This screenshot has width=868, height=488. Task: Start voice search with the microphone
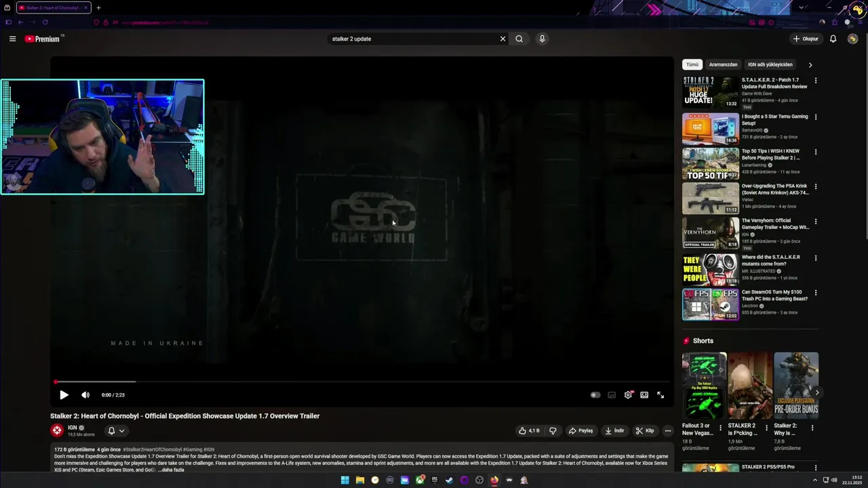[542, 39]
